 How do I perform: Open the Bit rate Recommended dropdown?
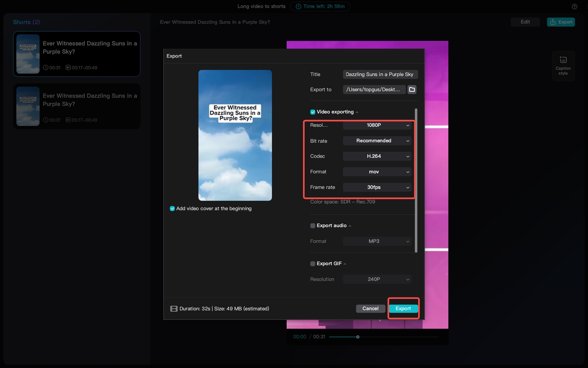point(377,141)
